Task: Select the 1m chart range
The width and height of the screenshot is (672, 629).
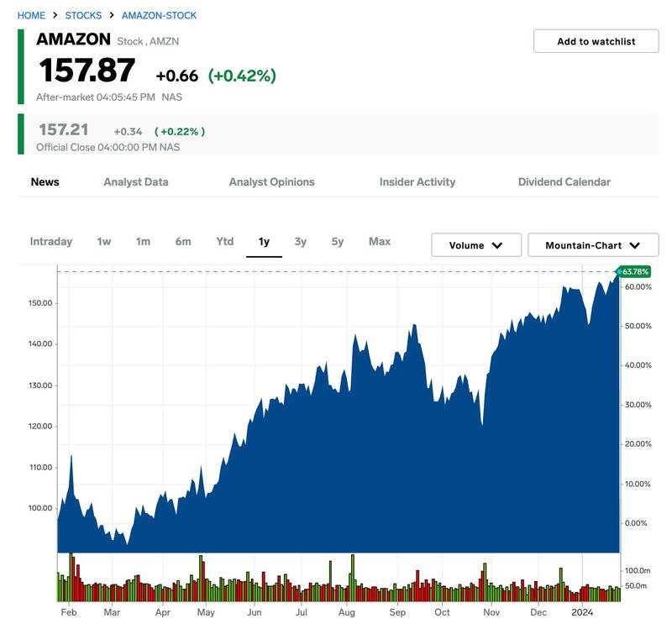Action: pos(143,242)
